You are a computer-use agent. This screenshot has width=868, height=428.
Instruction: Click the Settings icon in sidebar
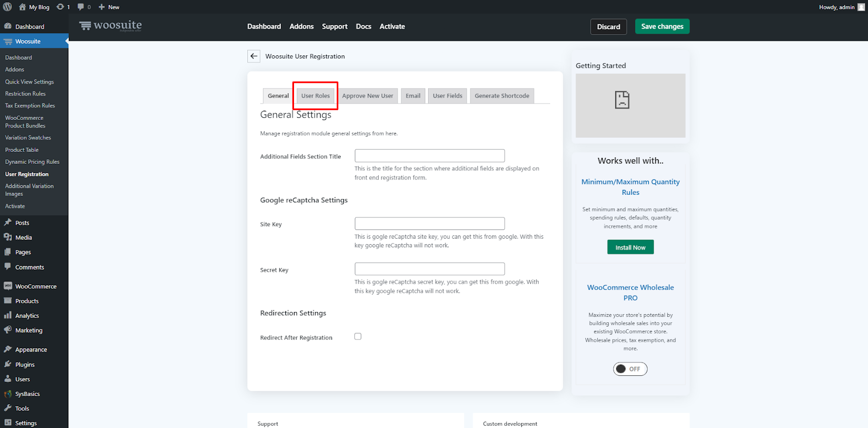(x=8, y=423)
